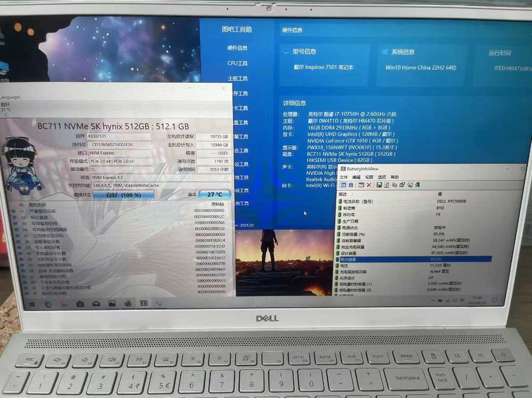Click the save floppy disk toolbar icon
The height and width of the screenshot is (398, 532).
click(379, 185)
